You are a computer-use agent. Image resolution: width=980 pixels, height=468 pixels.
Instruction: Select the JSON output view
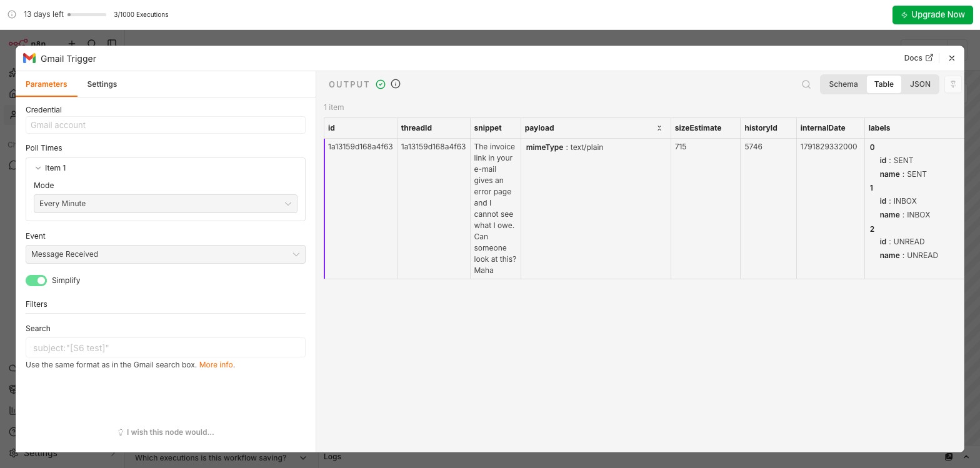[x=920, y=84]
